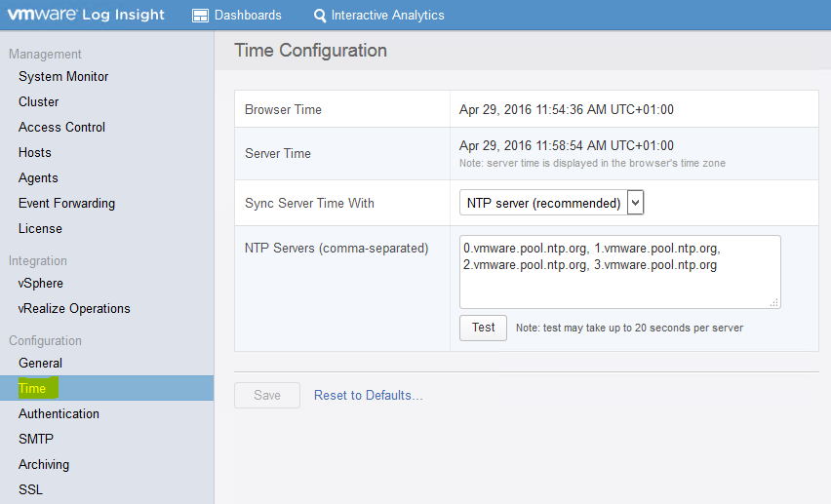
Task: Go to the Cluster page
Action: click(x=38, y=101)
